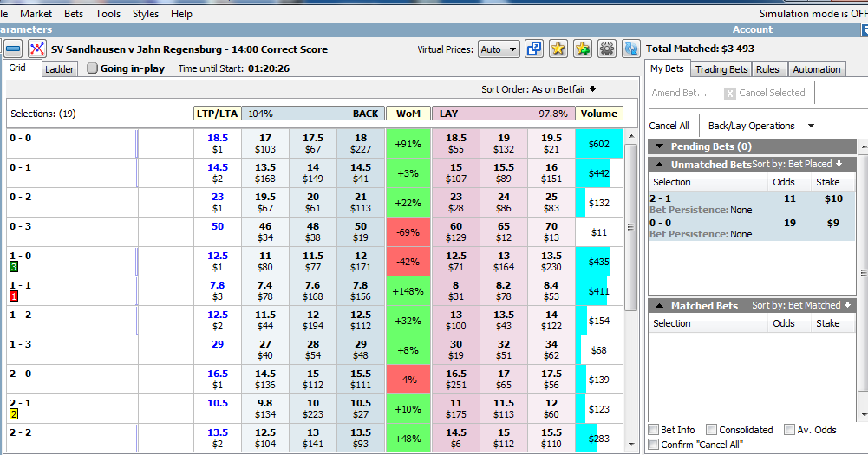Click the BACK 104% header

pyautogui.click(x=313, y=114)
